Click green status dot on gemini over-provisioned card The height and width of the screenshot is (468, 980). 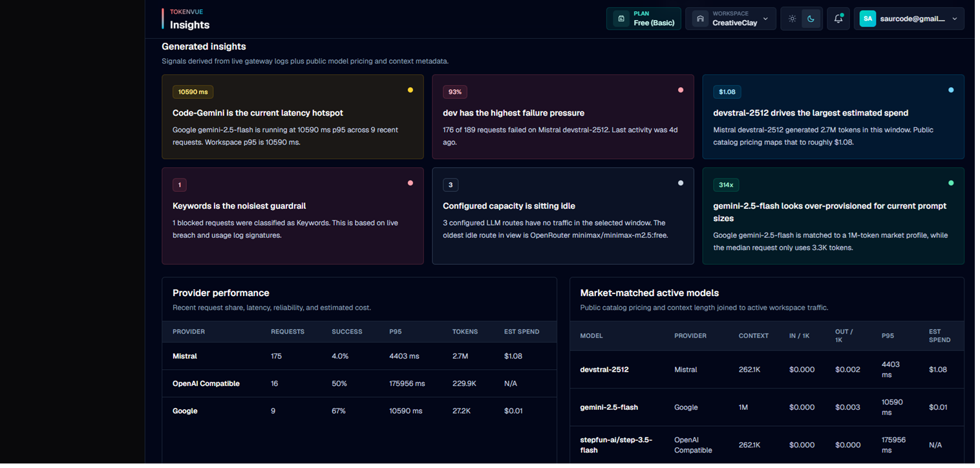click(x=951, y=183)
